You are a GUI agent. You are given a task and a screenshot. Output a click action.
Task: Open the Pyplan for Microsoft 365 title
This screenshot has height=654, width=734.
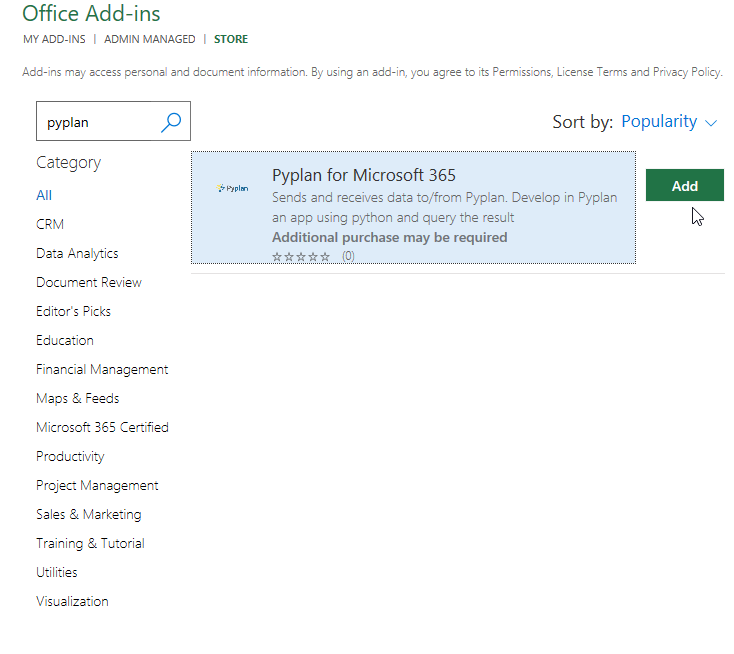(364, 176)
